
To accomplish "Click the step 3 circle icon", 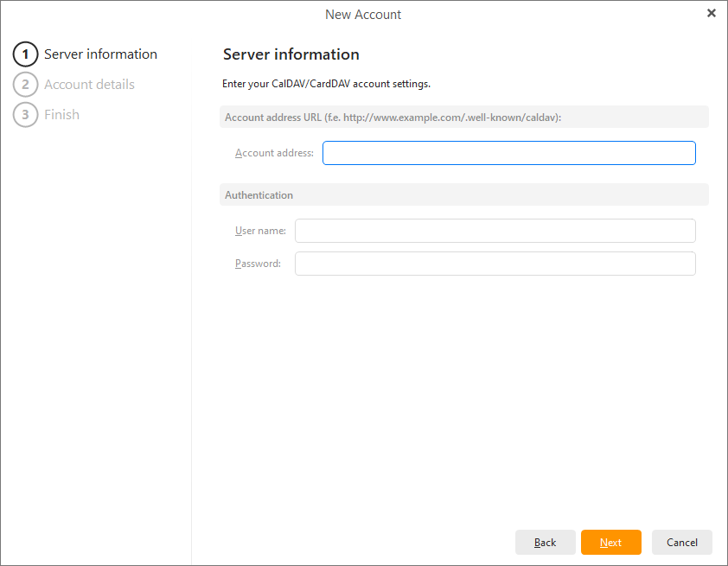I will [x=26, y=115].
